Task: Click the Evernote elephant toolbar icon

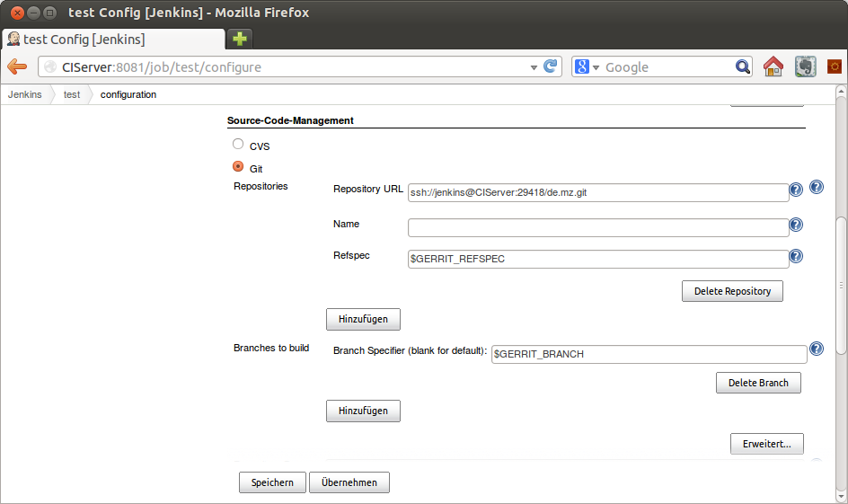Action: 805,66
